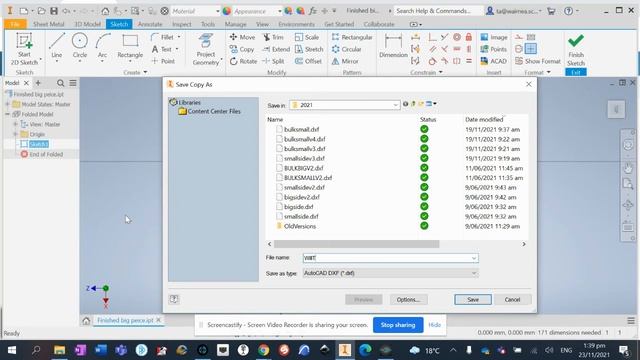This screenshot has width=640, height=360.
Task: Click Start 2D Sketch
Action: tap(24, 49)
